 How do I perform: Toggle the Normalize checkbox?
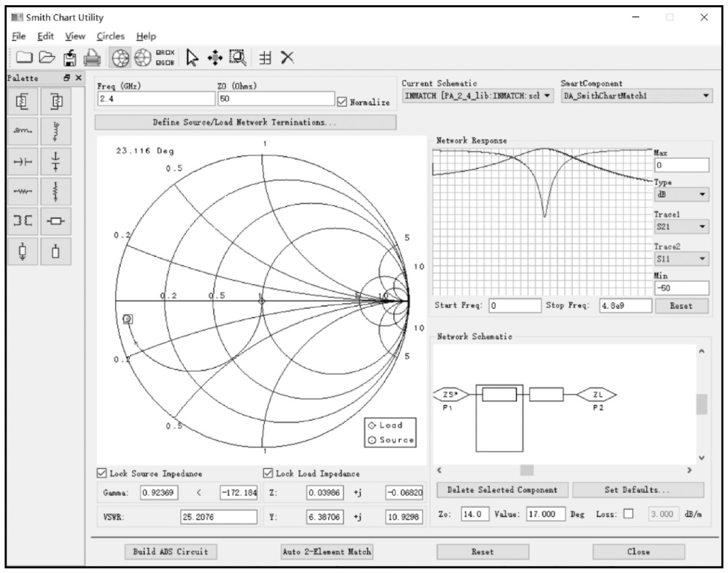(341, 102)
